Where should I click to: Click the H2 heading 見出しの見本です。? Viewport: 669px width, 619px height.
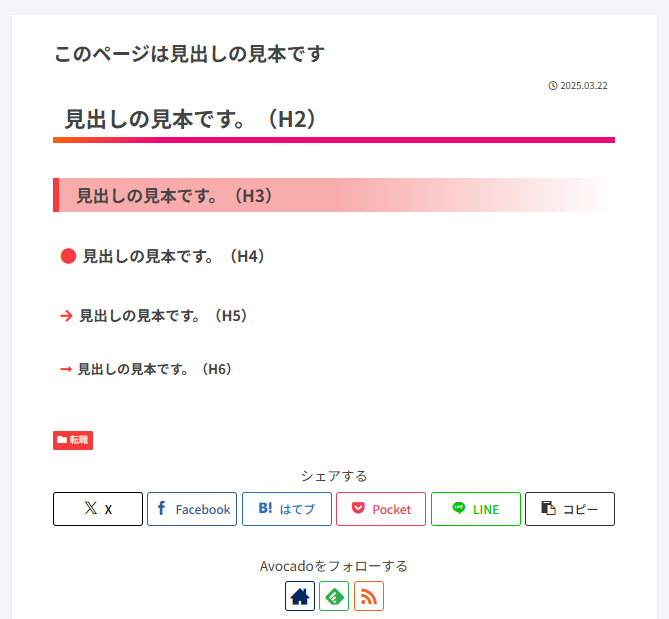191,119
